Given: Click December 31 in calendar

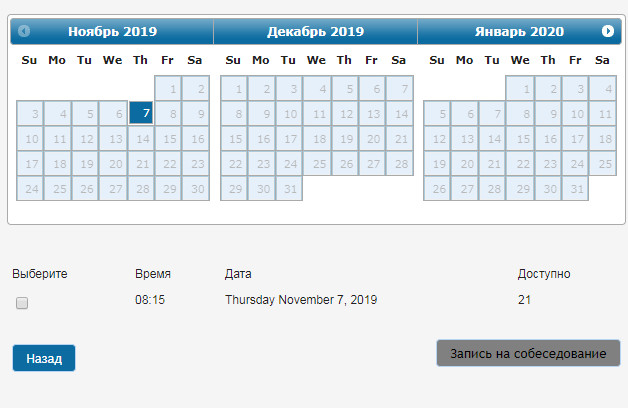Looking at the screenshot, I should tap(288, 188).
